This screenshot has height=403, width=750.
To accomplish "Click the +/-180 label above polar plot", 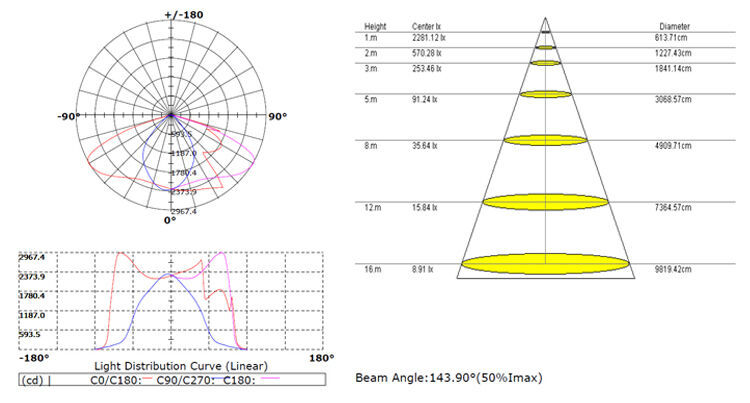I will [183, 16].
